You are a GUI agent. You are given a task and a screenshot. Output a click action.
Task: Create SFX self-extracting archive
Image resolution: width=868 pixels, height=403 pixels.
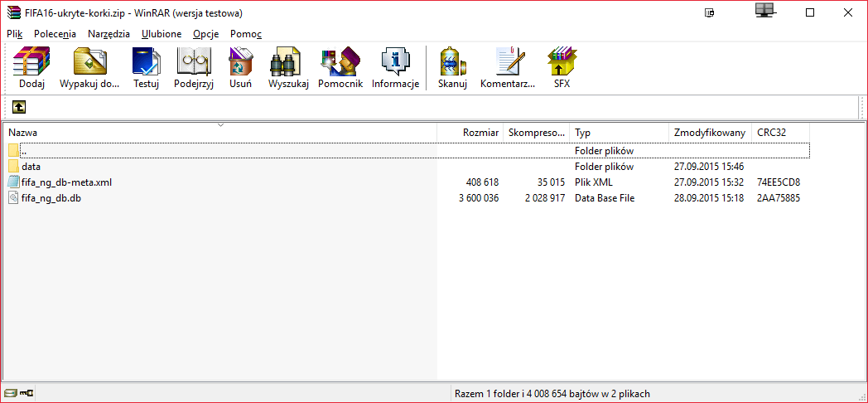click(x=562, y=68)
